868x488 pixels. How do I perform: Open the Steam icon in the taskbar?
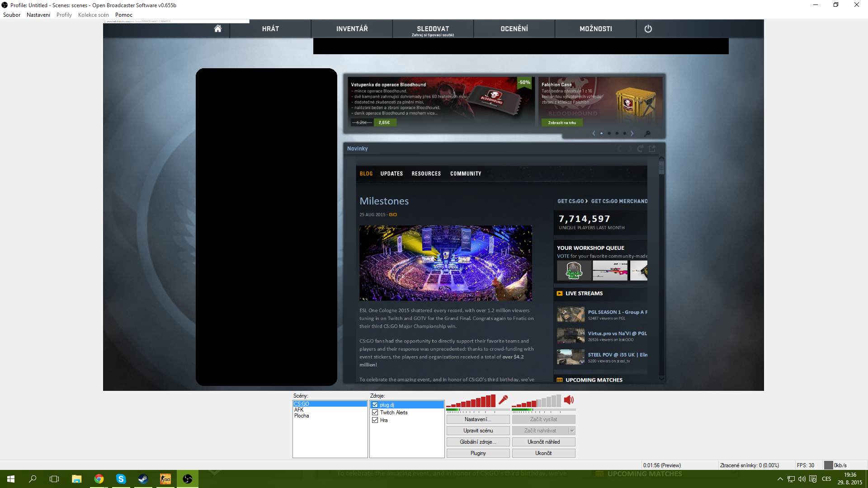pos(143,479)
